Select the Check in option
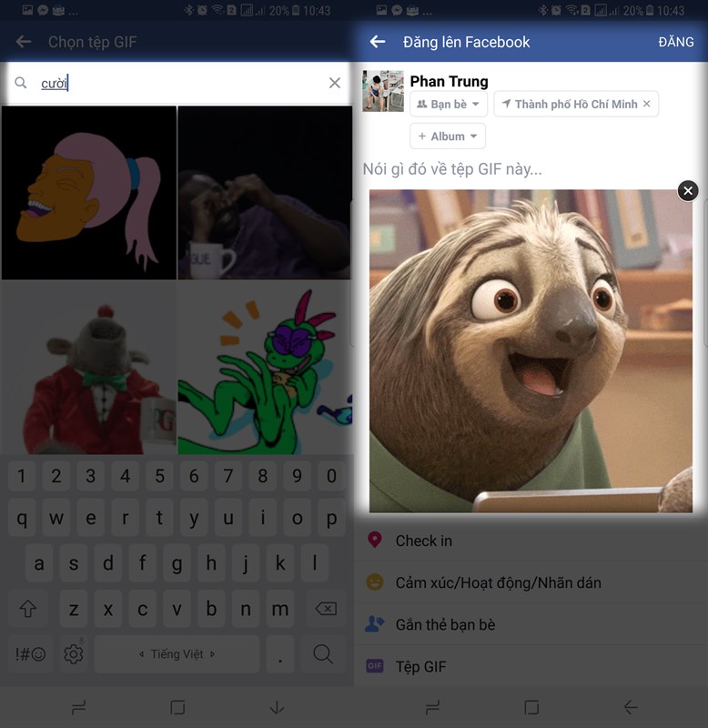The height and width of the screenshot is (728, 708). pos(531,541)
